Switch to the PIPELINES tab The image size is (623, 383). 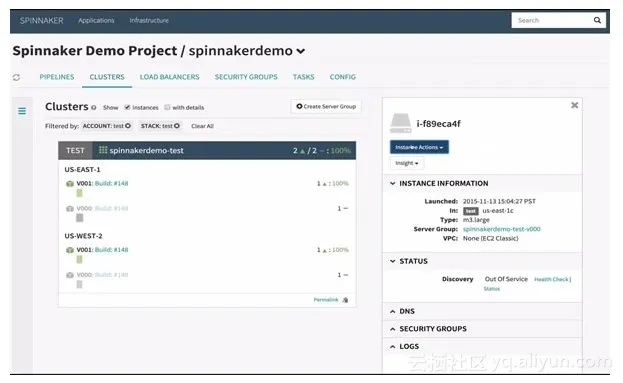click(57, 77)
